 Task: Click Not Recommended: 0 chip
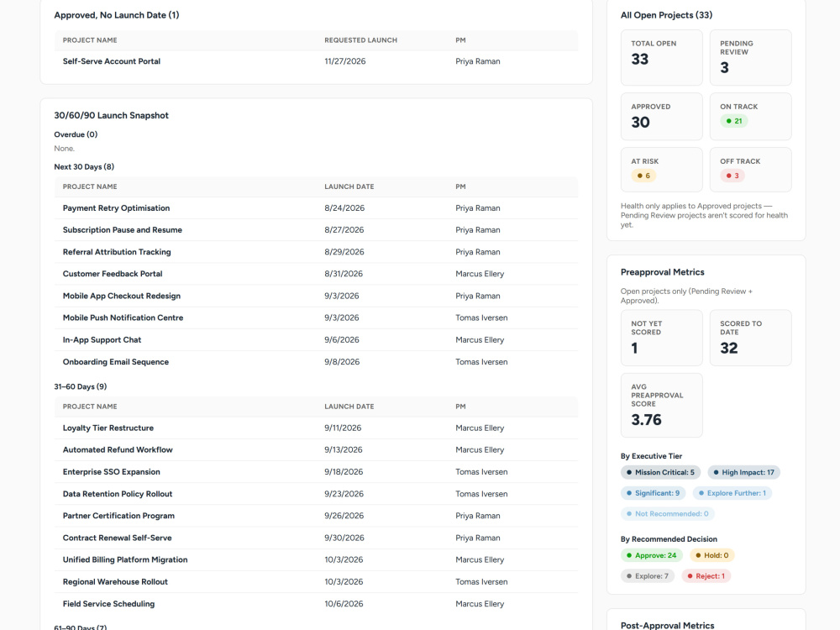(668, 514)
